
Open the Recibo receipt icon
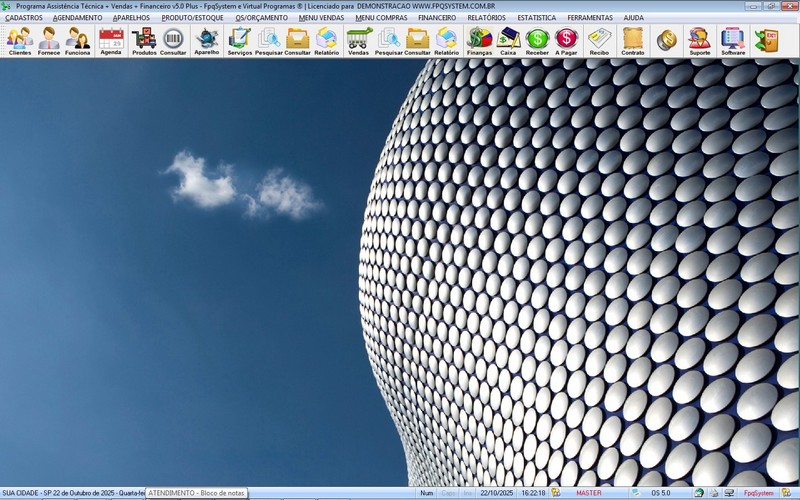pos(599,40)
